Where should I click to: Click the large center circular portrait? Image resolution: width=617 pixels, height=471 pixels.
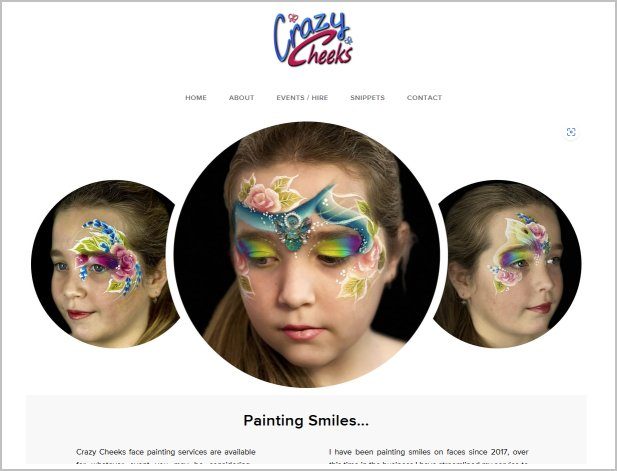click(x=307, y=255)
